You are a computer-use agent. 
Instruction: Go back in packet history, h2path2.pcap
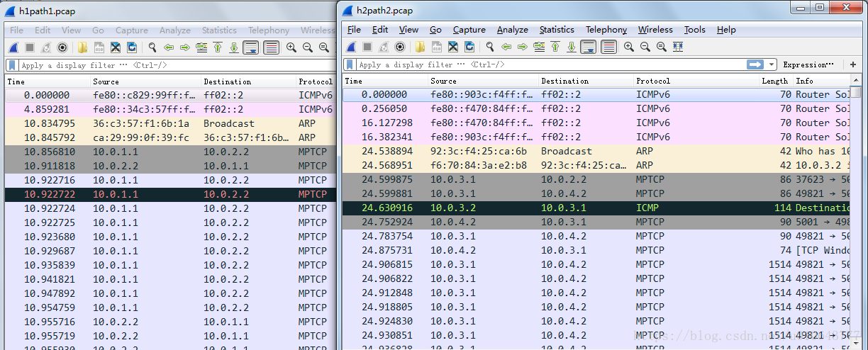pyautogui.click(x=506, y=47)
